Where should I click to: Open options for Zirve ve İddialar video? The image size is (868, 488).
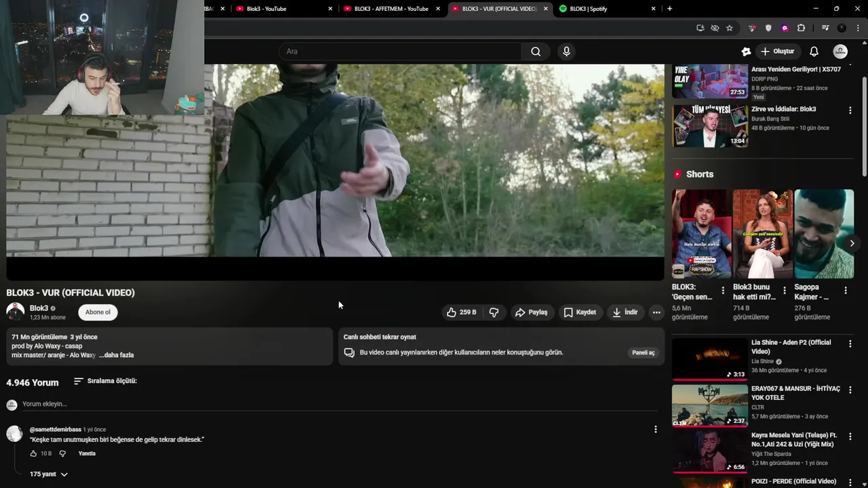850,110
